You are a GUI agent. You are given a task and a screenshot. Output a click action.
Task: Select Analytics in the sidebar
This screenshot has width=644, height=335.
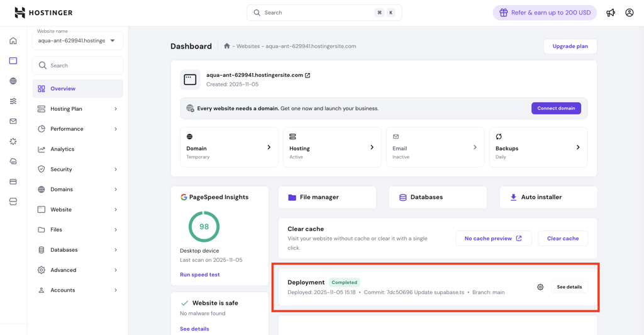pyautogui.click(x=62, y=149)
